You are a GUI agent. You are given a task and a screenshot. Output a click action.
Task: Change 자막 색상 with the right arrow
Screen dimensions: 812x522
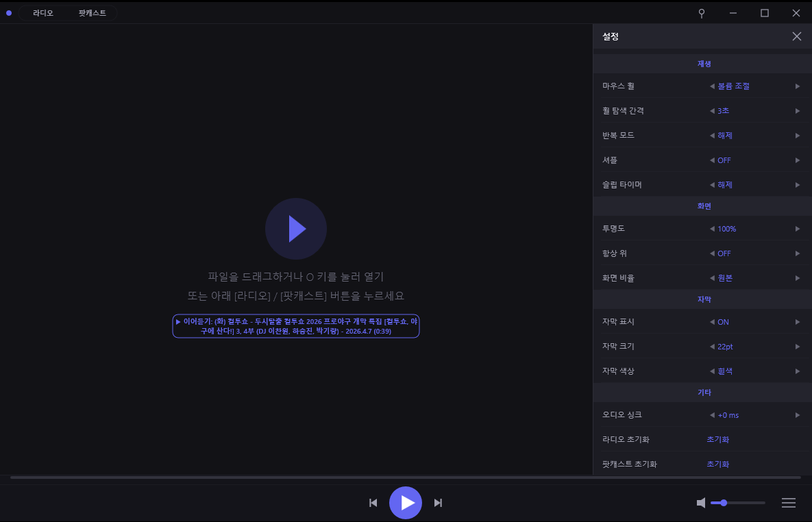pos(798,371)
